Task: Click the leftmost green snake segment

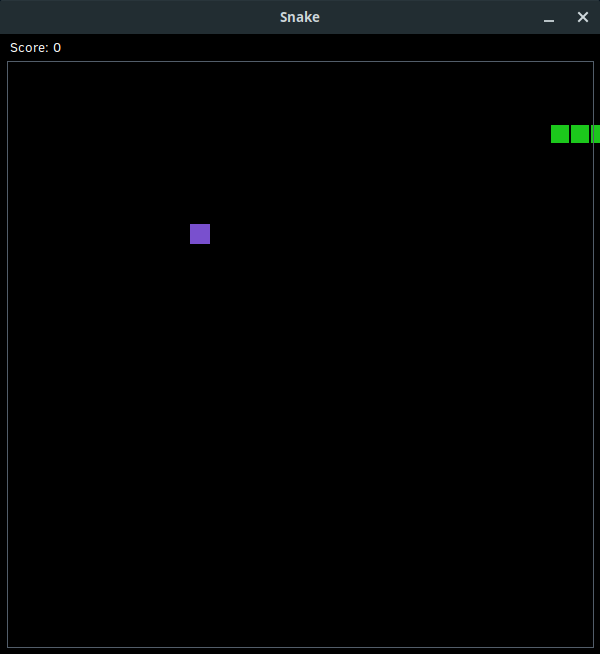Action: (560, 134)
